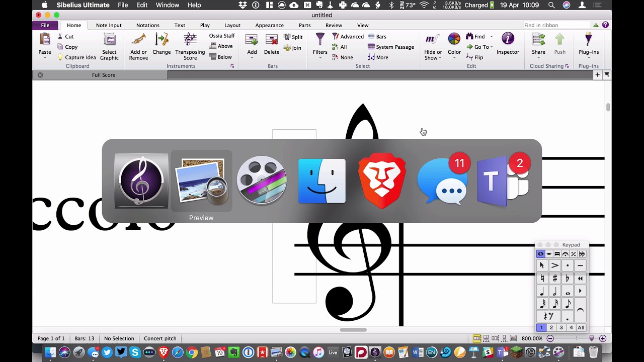Select Finder in the app switcher
The height and width of the screenshot is (362, 644).
point(322,181)
